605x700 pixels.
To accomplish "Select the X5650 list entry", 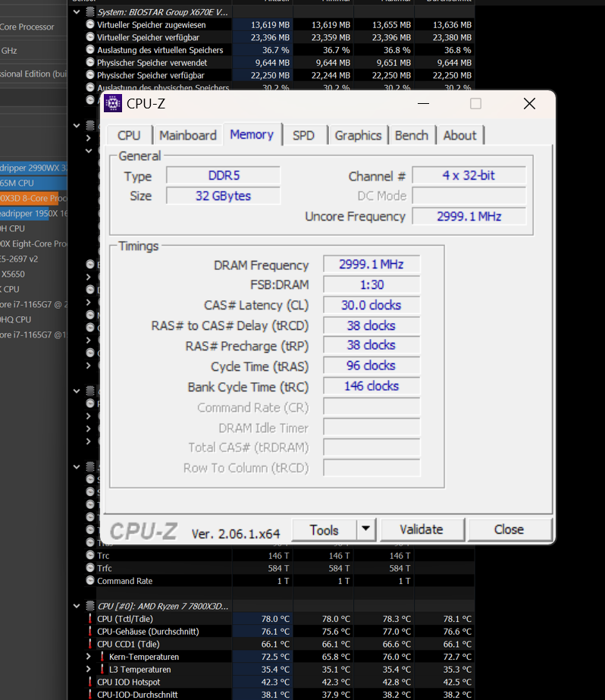I will pyautogui.click(x=13, y=274).
